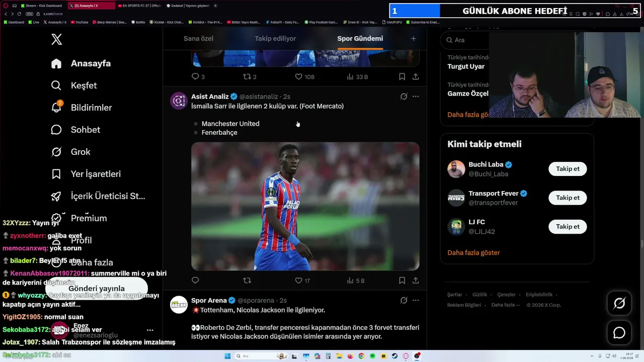Select the Spor Gündemi tab
This screenshot has height=362, width=644.
[x=360, y=39]
